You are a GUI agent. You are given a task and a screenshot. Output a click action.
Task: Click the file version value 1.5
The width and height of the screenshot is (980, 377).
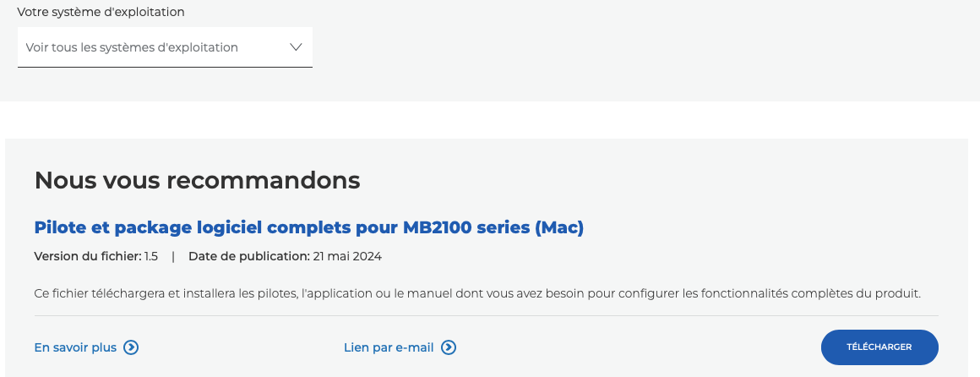tap(150, 256)
